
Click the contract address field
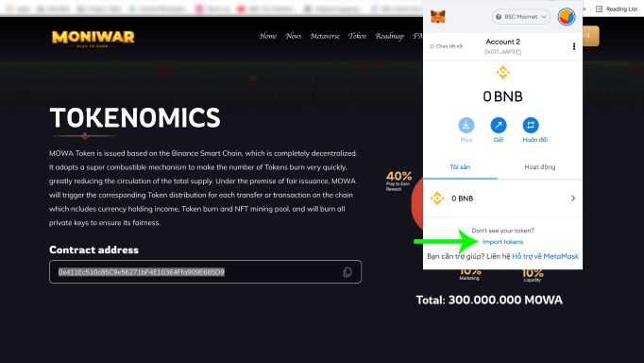point(205,272)
